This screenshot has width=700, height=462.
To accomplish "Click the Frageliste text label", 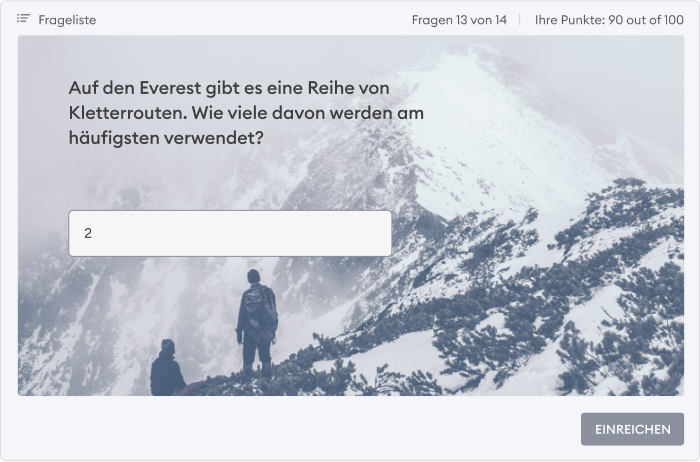I will (x=67, y=20).
